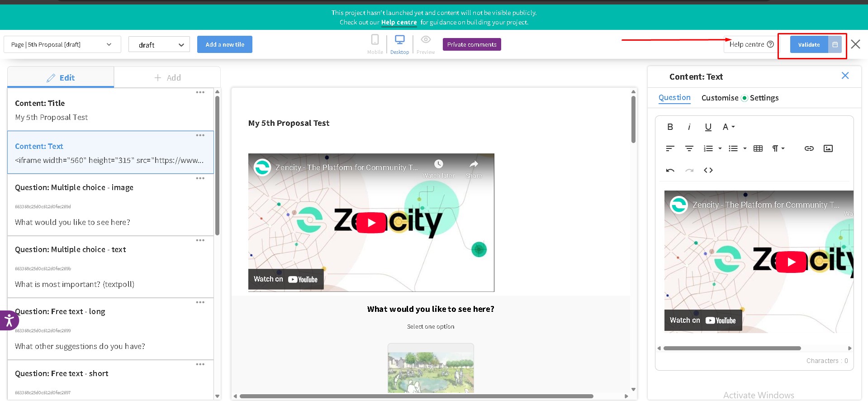Insert an unordered bullet list
This screenshot has height=401, width=868.
[x=733, y=148]
